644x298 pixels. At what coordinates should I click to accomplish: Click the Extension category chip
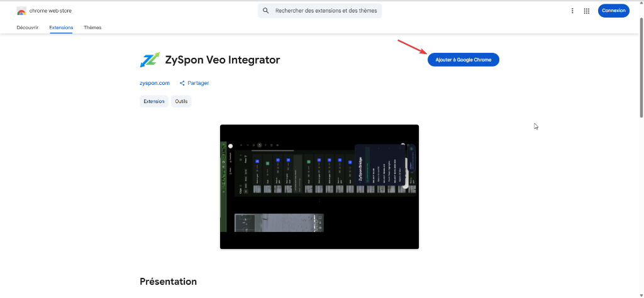(154, 101)
